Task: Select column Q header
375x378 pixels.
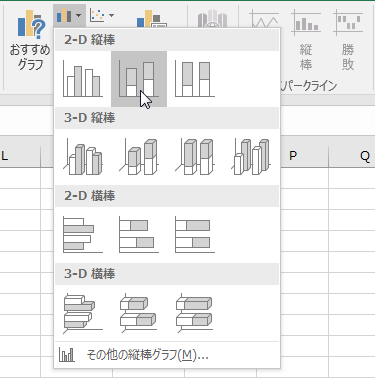Action: pyautogui.click(x=352, y=156)
